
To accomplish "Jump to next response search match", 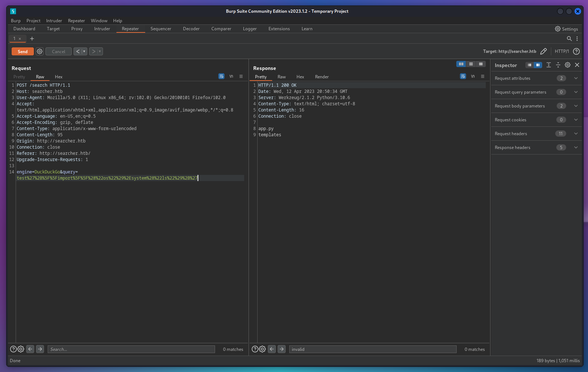I will [282, 349].
